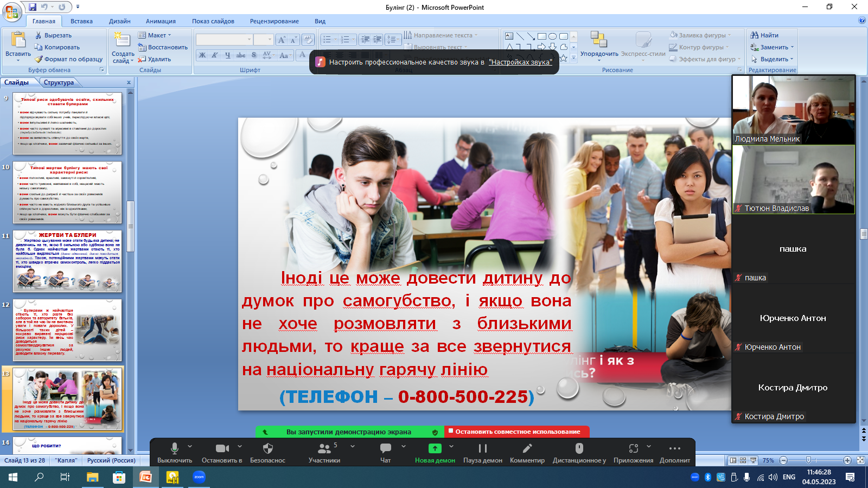Screen dimensions: 868x488
Task: Open the Выделить select dropdown
Action: pyautogui.click(x=772, y=59)
